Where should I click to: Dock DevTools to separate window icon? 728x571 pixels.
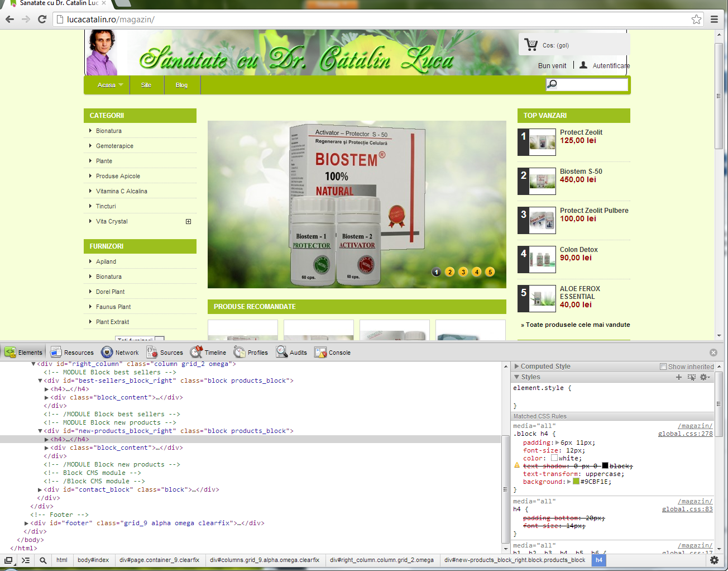[8, 560]
